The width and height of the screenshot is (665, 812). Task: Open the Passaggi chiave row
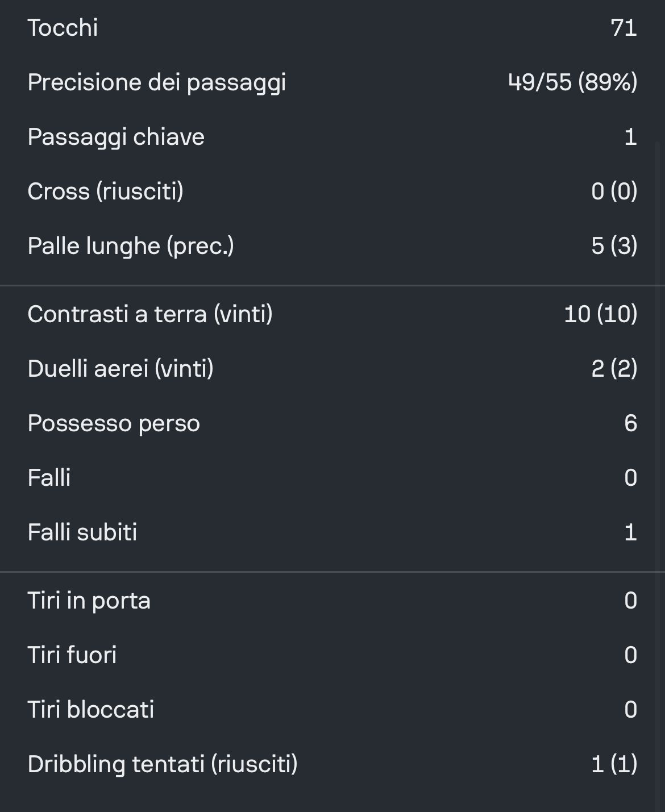[332, 136]
